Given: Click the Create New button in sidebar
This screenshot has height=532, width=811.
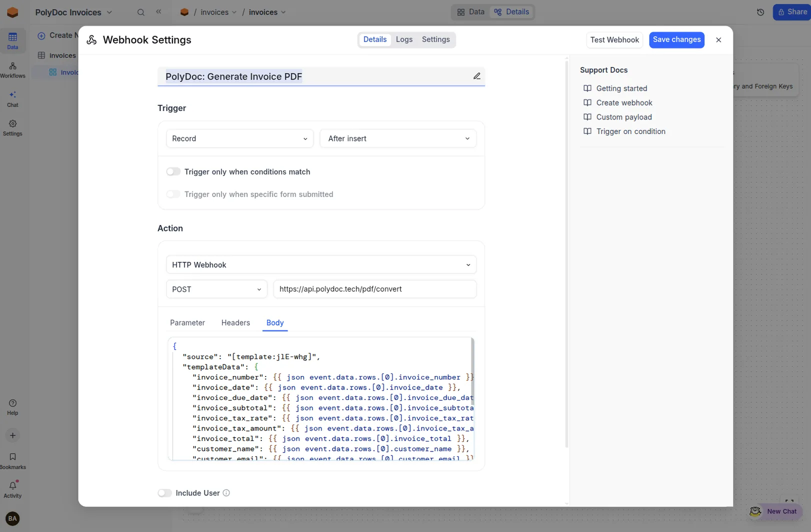Looking at the screenshot, I should point(57,35).
